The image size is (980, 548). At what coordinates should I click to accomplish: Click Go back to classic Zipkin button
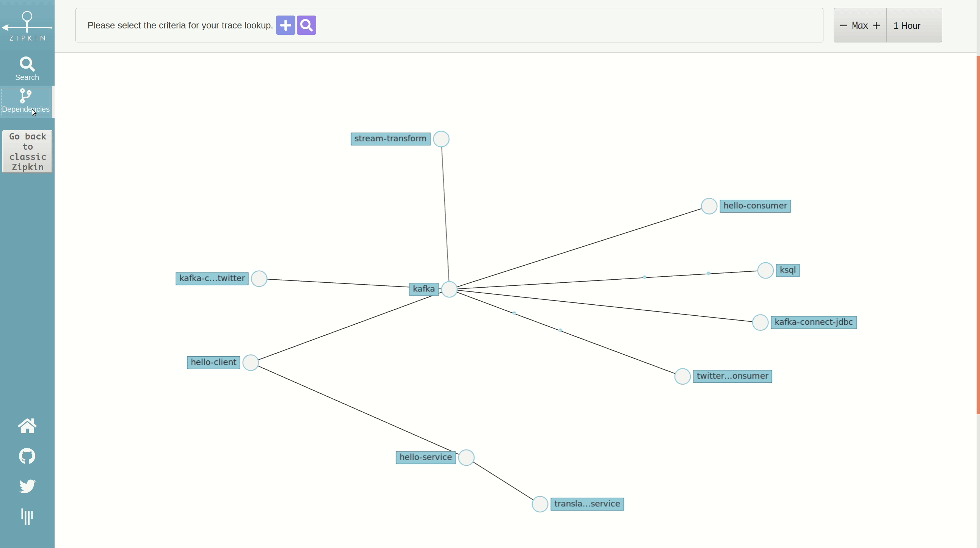[27, 151]
